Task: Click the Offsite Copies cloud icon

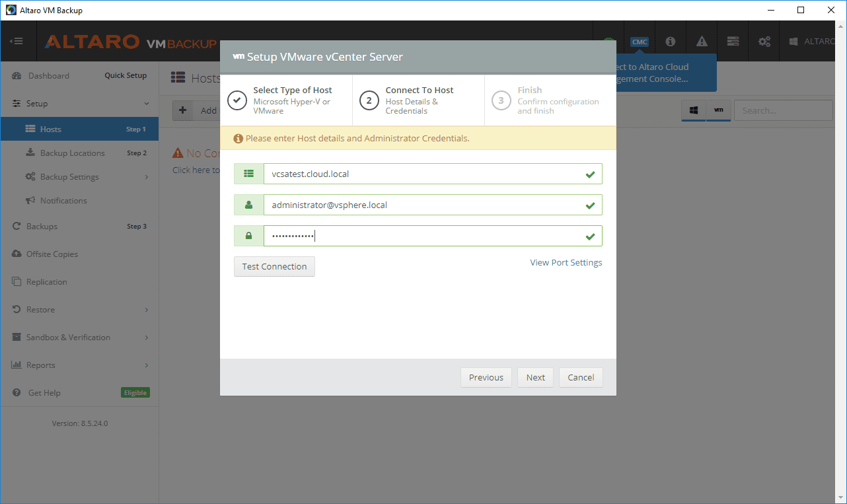Action: tap(17, 254)
